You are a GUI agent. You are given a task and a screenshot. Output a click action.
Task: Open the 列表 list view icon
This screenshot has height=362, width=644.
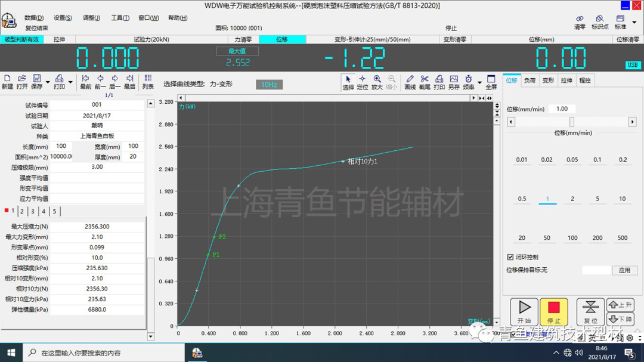click(148, 82)
